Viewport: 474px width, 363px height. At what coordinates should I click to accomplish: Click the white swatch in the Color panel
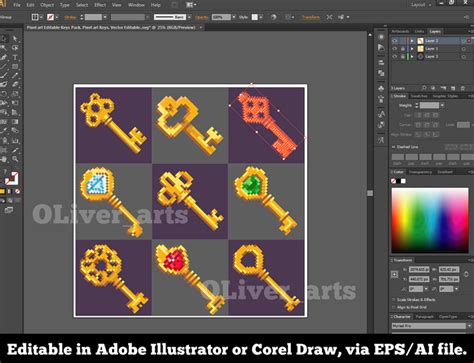point(403,181)
